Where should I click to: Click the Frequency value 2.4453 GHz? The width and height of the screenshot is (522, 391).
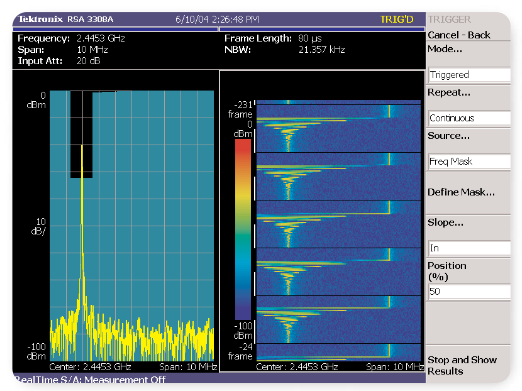101,38
